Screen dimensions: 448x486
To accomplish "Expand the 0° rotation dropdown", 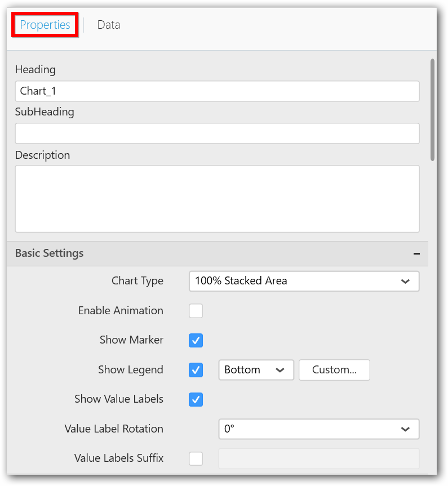I will click(318, 429).
